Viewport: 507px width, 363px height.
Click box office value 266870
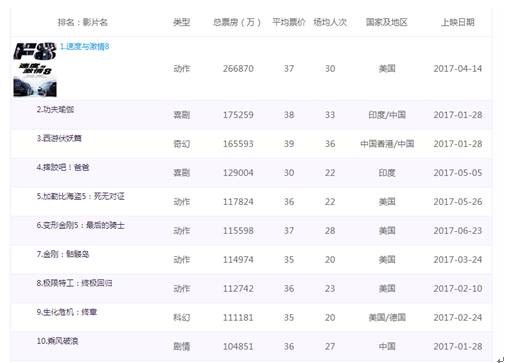click(238, 69)
